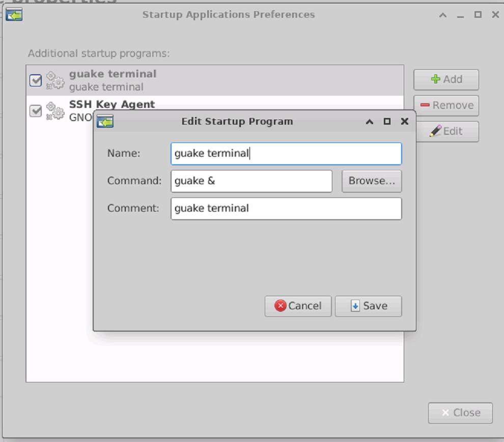The image size is (504, 442).
Task: Select the guake terminal row in the list
Action: click(x=215, y=80)
